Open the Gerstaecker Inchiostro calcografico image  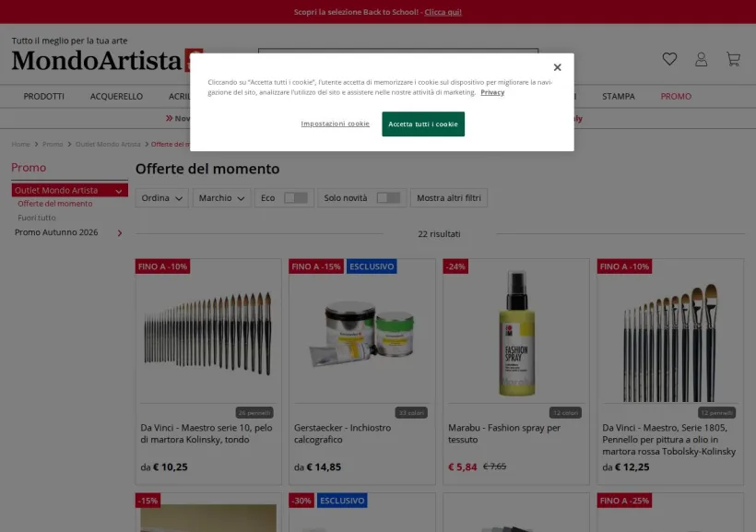tap(362, 334)
